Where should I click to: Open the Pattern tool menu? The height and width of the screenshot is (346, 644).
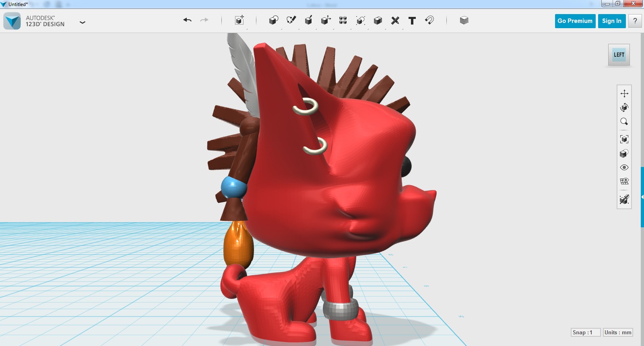coord(343,20)
